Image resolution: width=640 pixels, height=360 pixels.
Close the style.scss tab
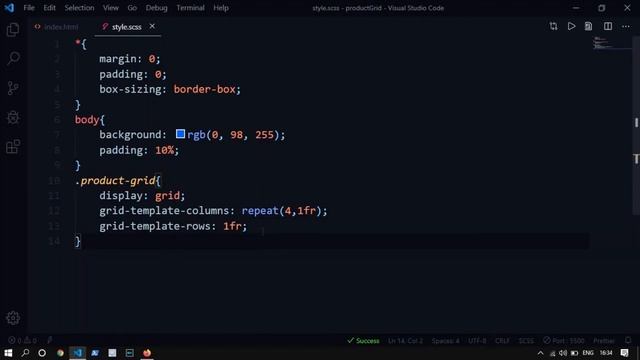(x=152, y=27)
